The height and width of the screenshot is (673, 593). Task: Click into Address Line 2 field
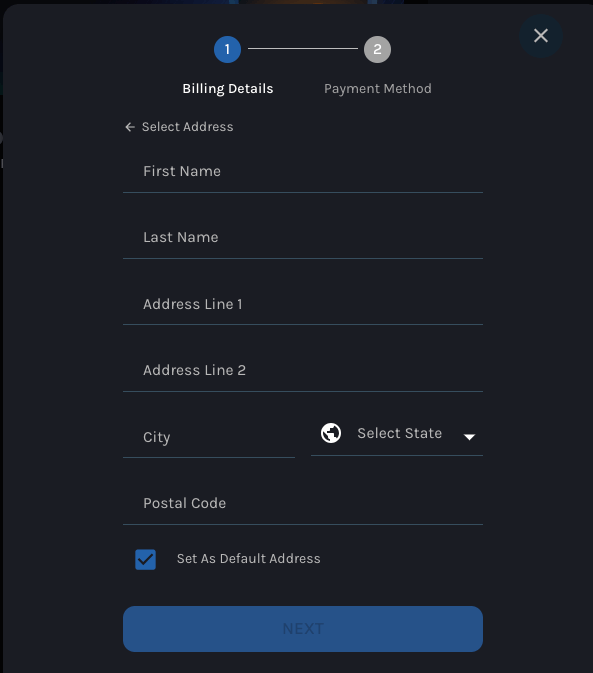(303, 370)
